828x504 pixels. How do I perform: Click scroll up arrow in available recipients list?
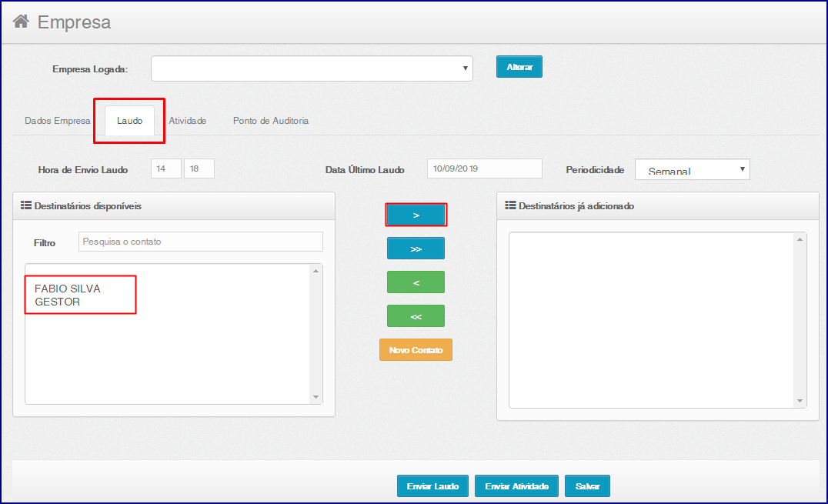pos(316,271)
